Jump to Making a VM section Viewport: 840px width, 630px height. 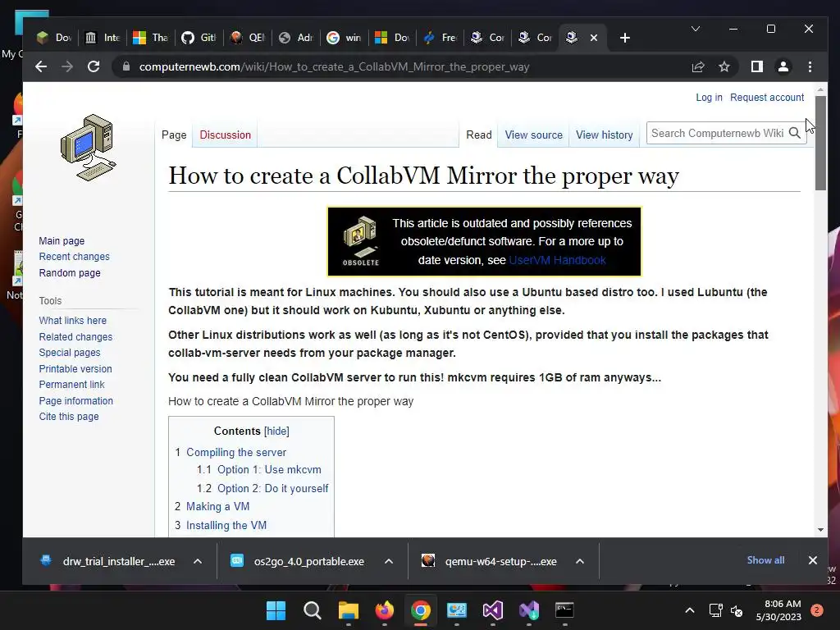(217, 507)
